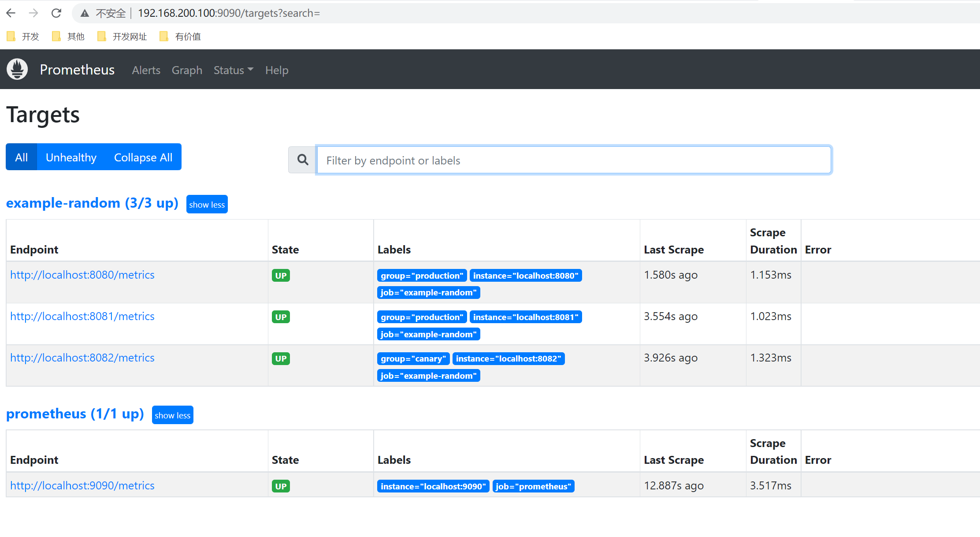Open the Graph page

point(187,70)
